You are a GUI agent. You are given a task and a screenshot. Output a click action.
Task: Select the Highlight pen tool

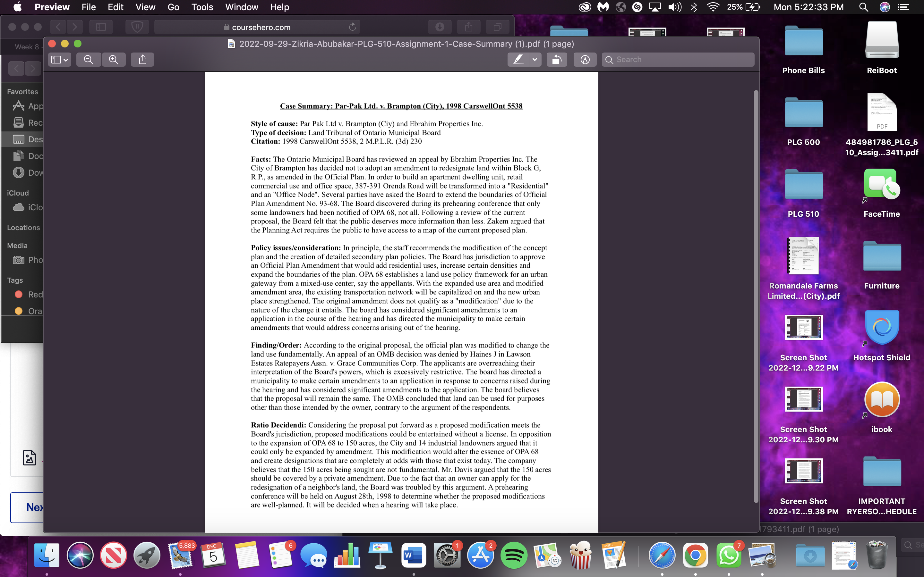pos(518,60)
